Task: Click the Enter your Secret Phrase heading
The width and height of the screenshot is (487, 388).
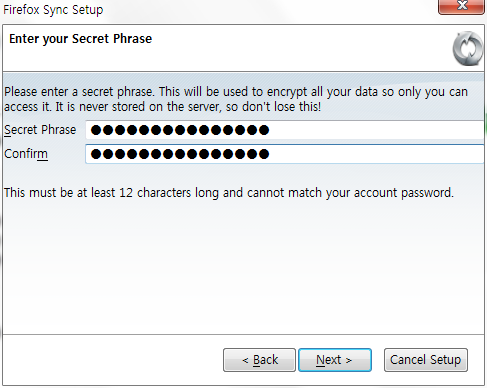Action: [x=80, y=39]
